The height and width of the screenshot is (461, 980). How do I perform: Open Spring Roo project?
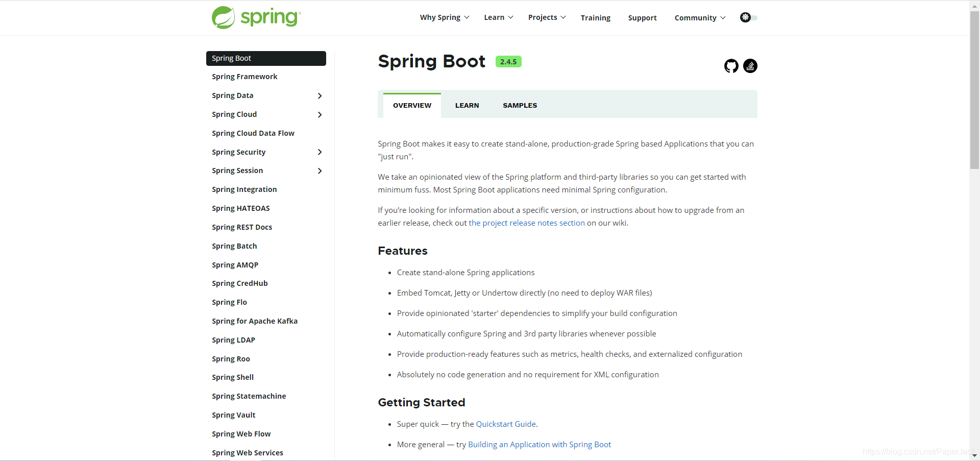[x=231, y=359]
